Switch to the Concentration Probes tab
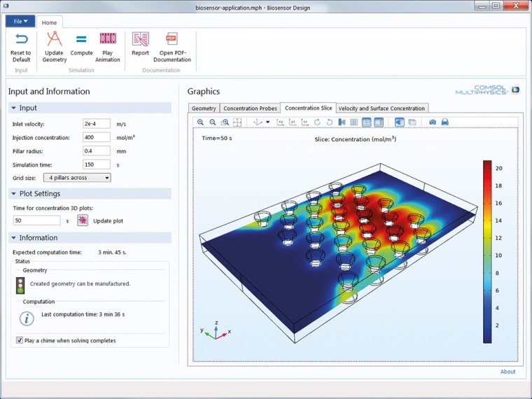532x399 pixels. (x=250, y=108)
